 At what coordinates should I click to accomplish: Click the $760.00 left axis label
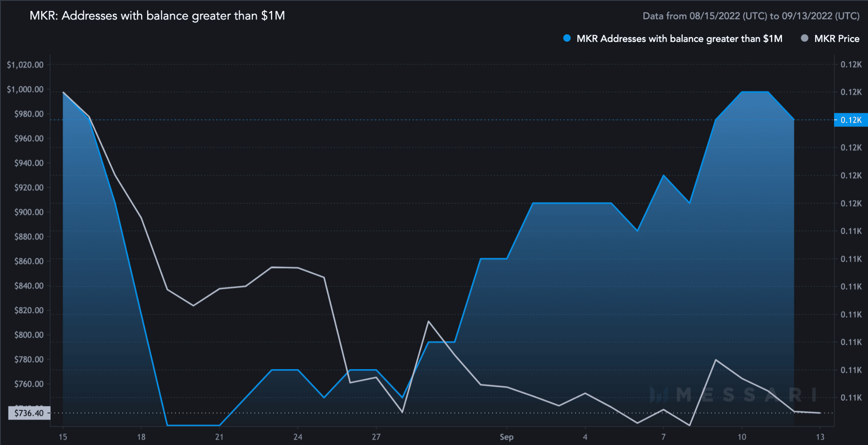coord(29,384)
